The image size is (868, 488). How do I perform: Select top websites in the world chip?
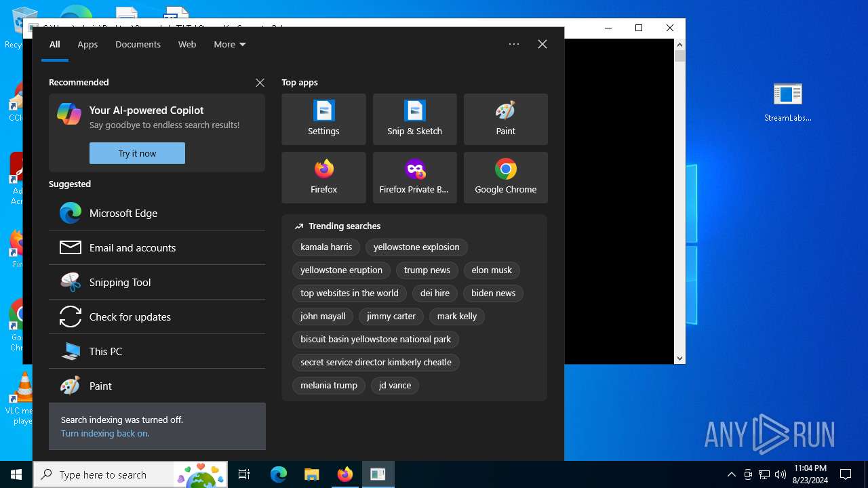(x=349, y=293)
